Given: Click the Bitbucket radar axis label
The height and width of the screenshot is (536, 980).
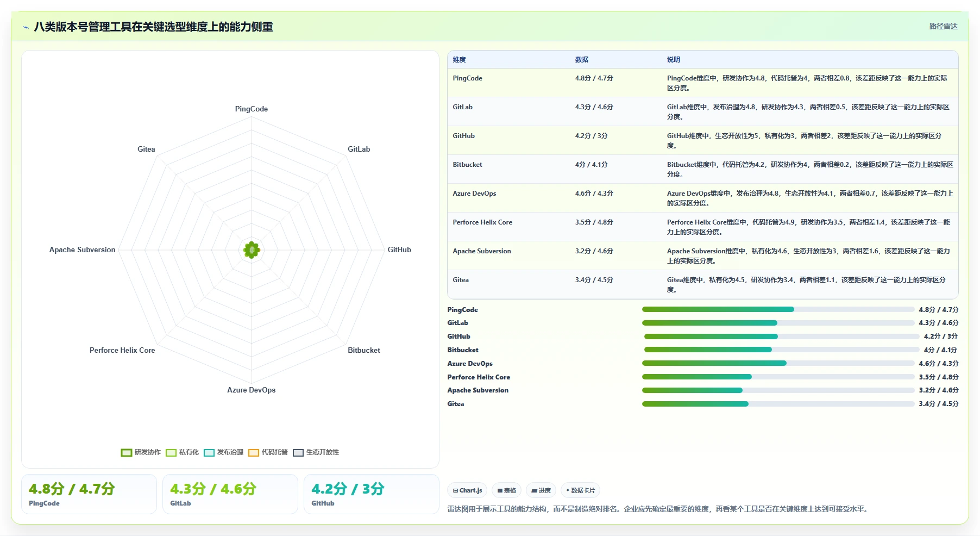Looking at the screenshot, I should point(364,351).
